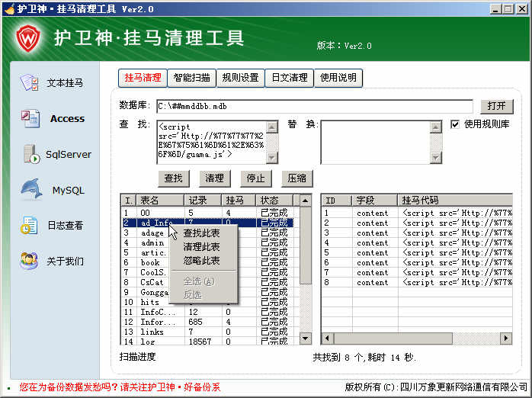Open the 日文清理 tab

[290, 78]
